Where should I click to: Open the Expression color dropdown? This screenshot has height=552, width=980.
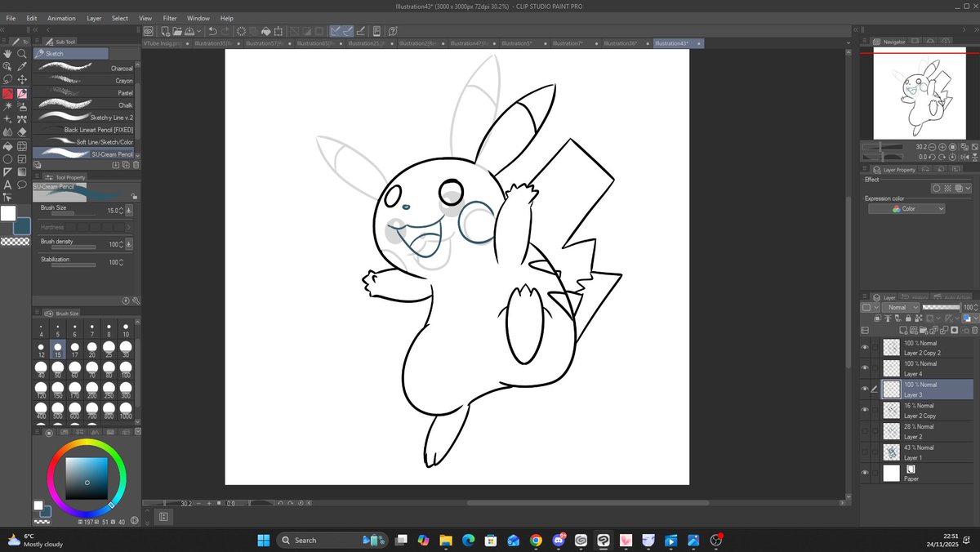[x=906, y=209]
